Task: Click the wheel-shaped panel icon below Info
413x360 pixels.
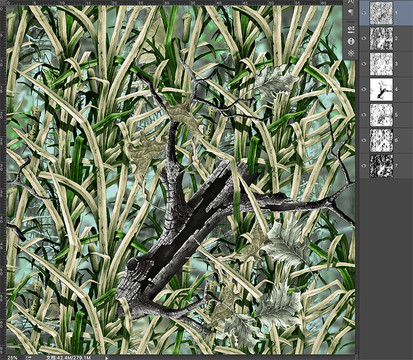Action: tap(351, 53)
